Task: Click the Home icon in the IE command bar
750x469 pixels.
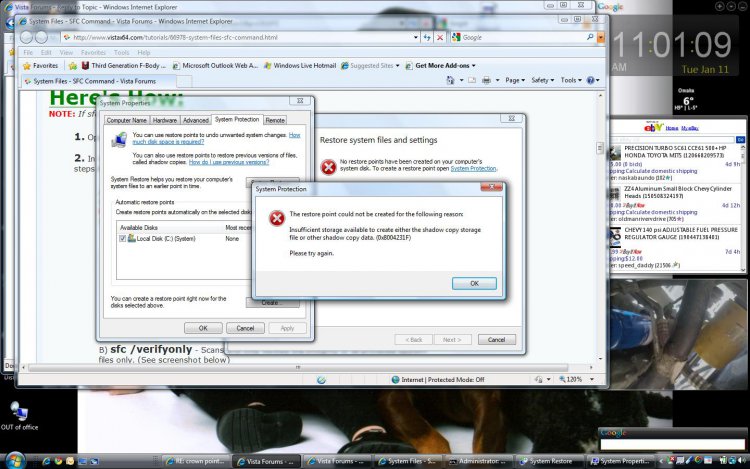Action: pyautogui.click(x=450, y=80)
